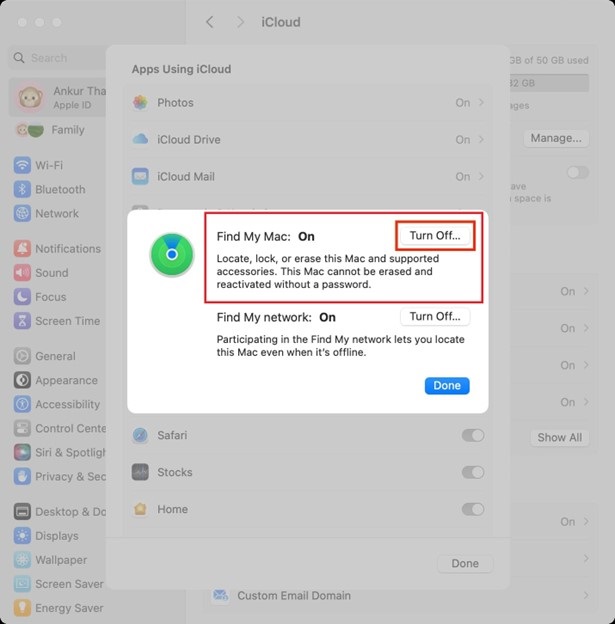This screenshot has height=624, width=615.
Task: Click the iCloud Mail envelope icon
Action: pos(140,176)
